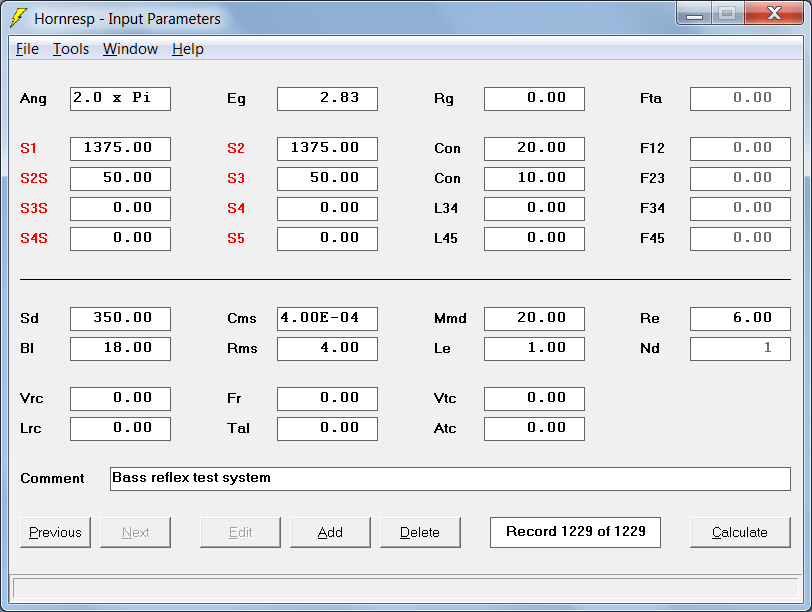Select the Bl input field

[120, 348]
